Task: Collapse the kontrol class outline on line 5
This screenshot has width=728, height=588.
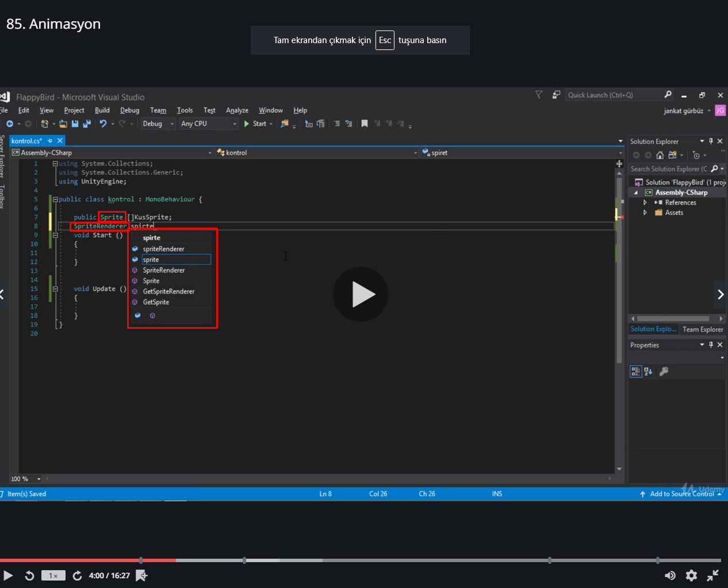Action: tap(55, 199)
